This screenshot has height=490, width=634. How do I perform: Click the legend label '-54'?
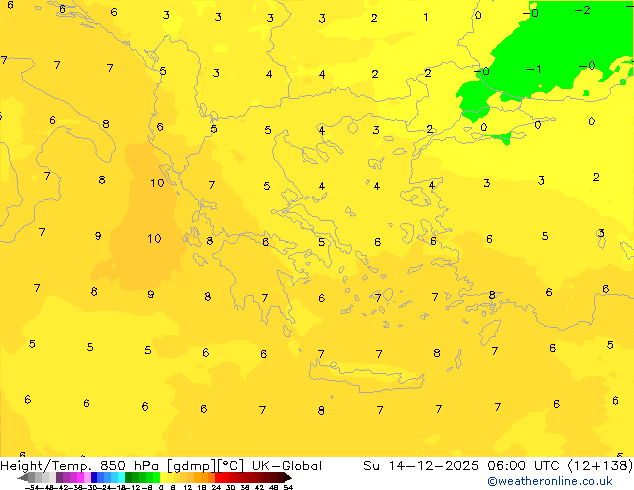coord(32,487)
